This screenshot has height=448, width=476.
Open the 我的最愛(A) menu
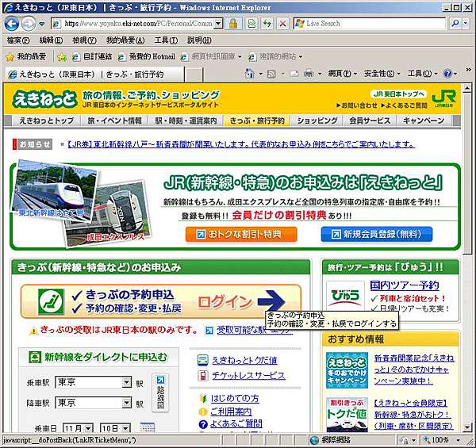125,40
